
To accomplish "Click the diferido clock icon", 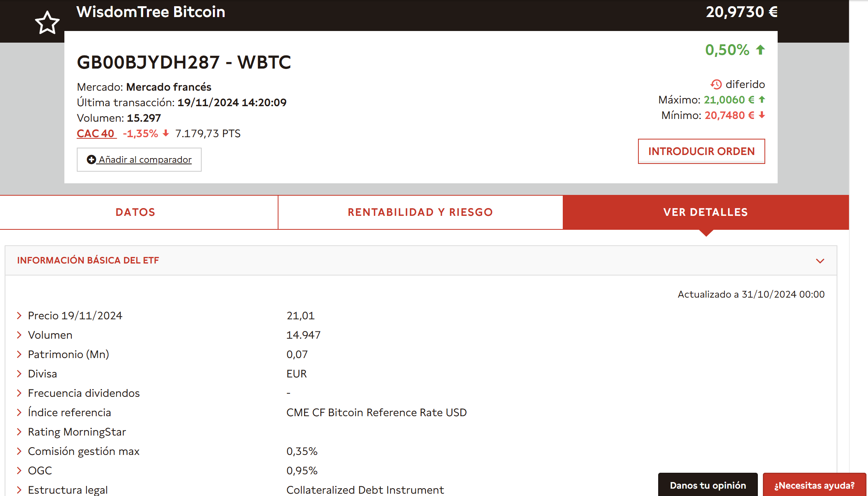I will [716, 84].
